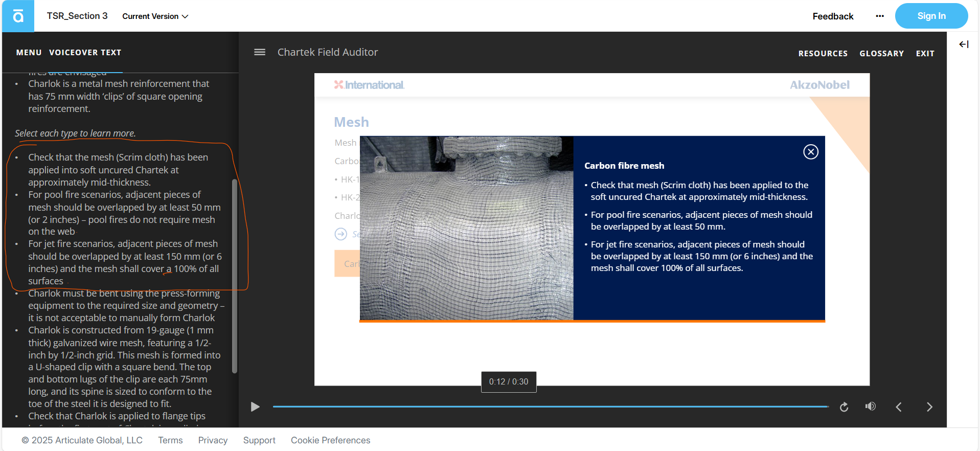The width and height of the screenshot is (980, 451).
Task: Switch to the Menu tab
Action: [x=29, y=53]
